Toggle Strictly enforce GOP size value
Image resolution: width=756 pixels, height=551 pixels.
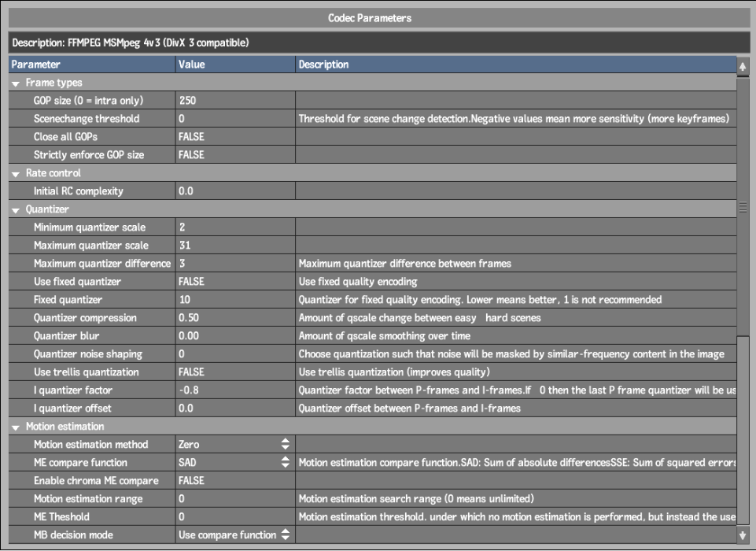[235, 155]
